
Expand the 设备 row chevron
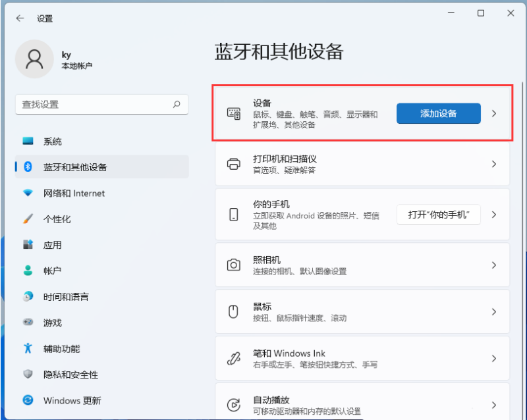[494, 113]
